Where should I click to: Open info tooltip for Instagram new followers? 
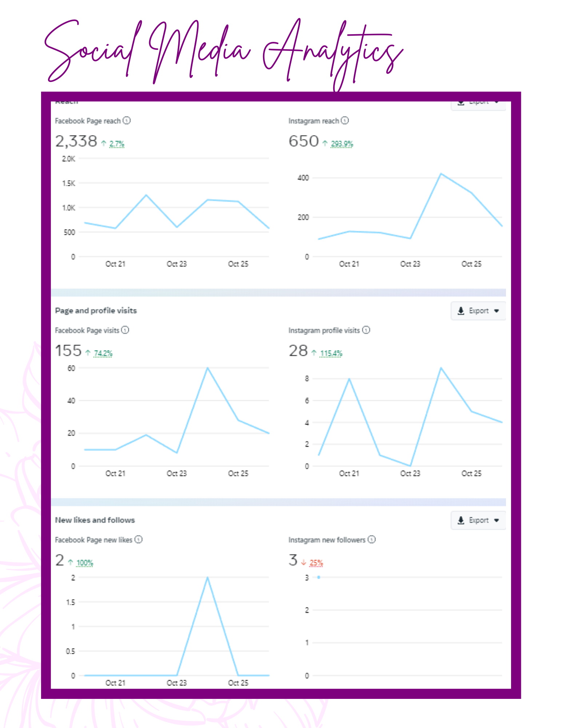tap(371, 539)
